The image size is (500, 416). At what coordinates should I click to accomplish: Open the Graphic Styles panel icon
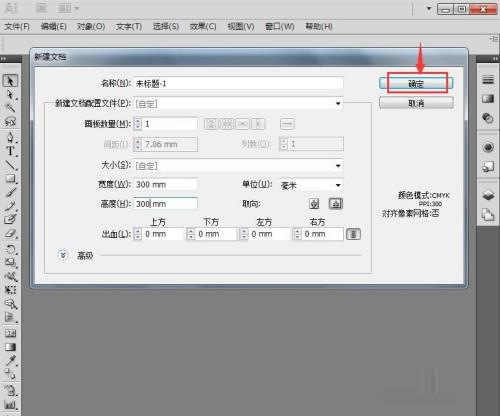point(488,166)
